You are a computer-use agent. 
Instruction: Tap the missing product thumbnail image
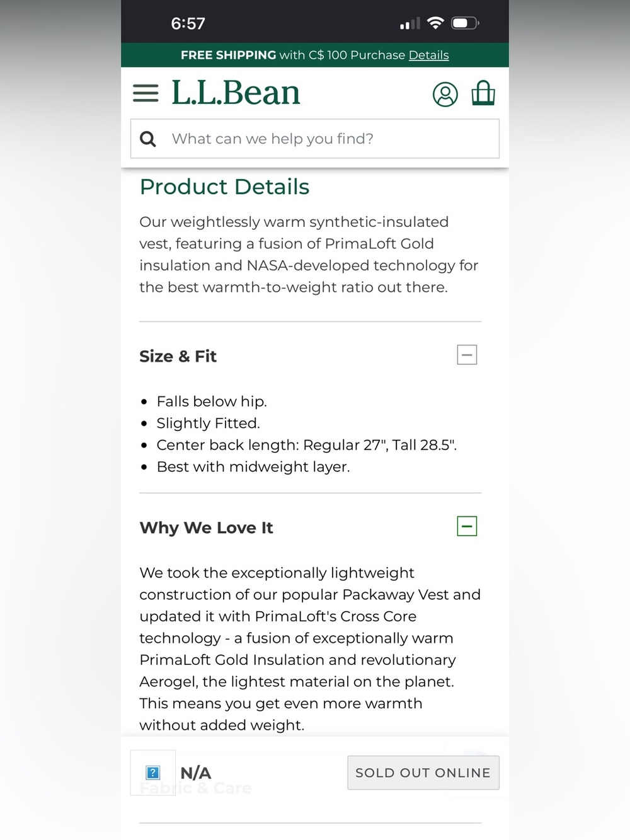pyautogui.click(x=152, y=773)
